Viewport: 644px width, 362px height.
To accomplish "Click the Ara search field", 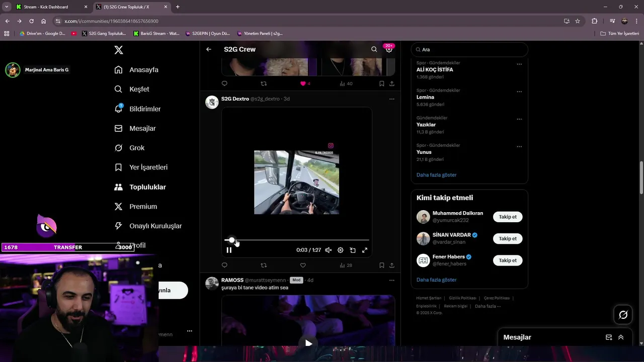I will click(x=469, y=49).
